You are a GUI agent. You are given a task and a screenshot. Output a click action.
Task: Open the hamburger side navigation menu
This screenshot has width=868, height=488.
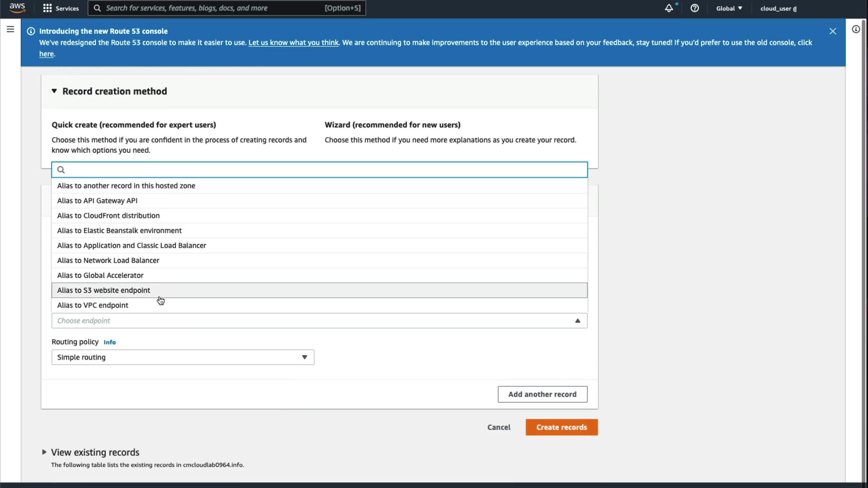pos(10,29)
